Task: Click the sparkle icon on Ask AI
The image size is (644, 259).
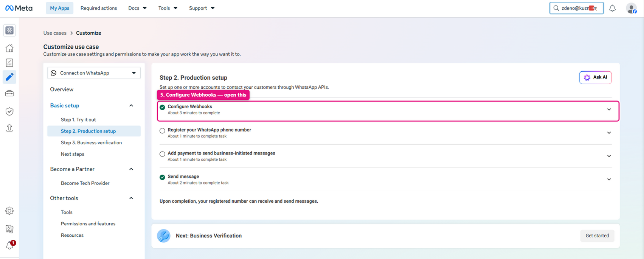Action: click(x=587, y=77)
